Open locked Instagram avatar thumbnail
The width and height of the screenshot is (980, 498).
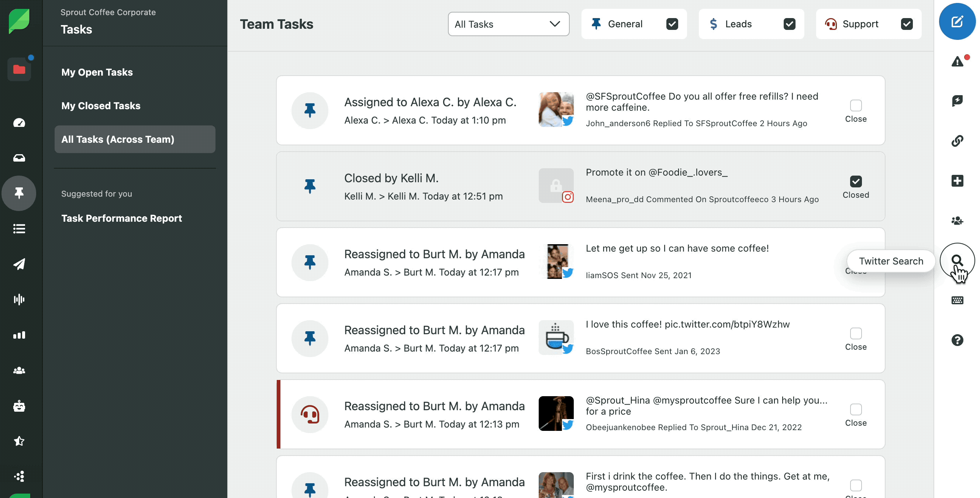[556, 186]
